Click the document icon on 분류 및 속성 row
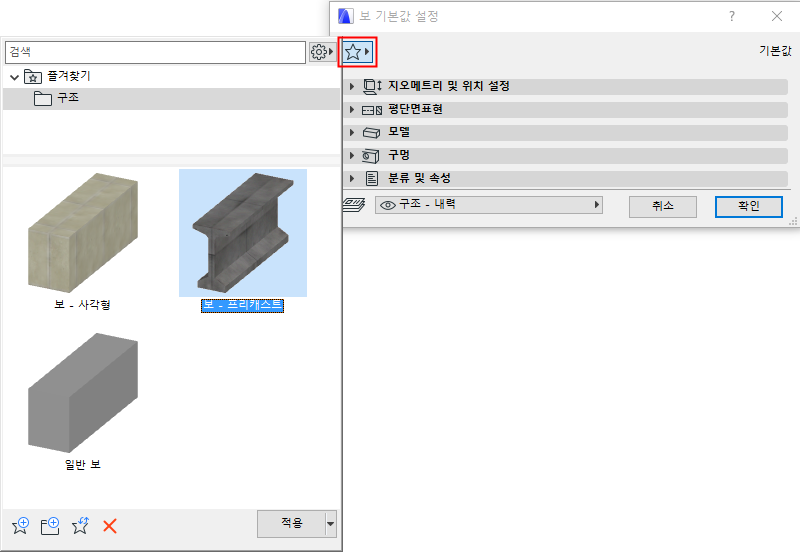 click(372, 178)
